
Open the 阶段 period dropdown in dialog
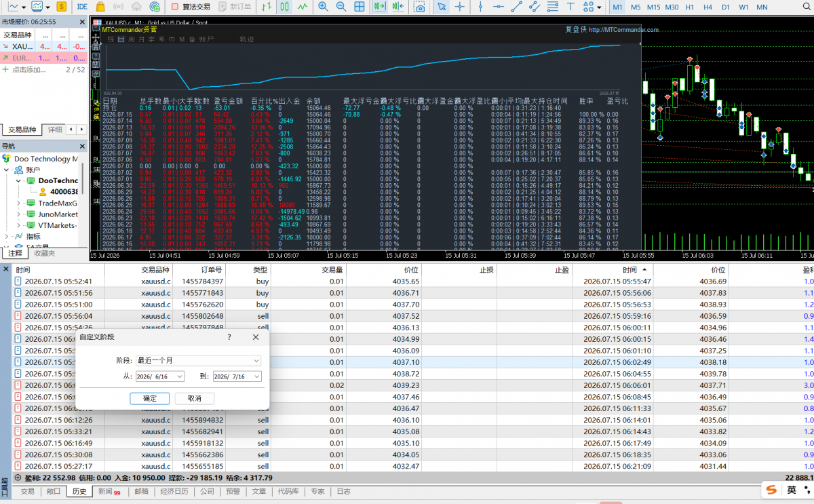click(198, 360)
